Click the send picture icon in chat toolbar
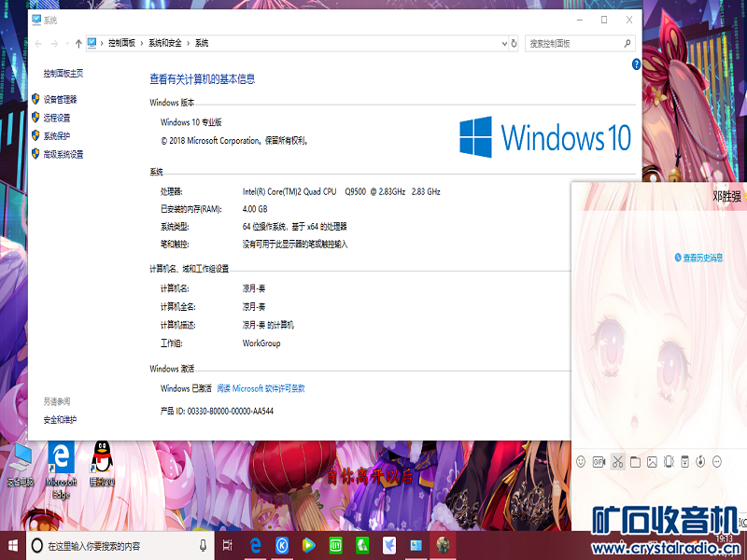 click(x=652, y=461)
